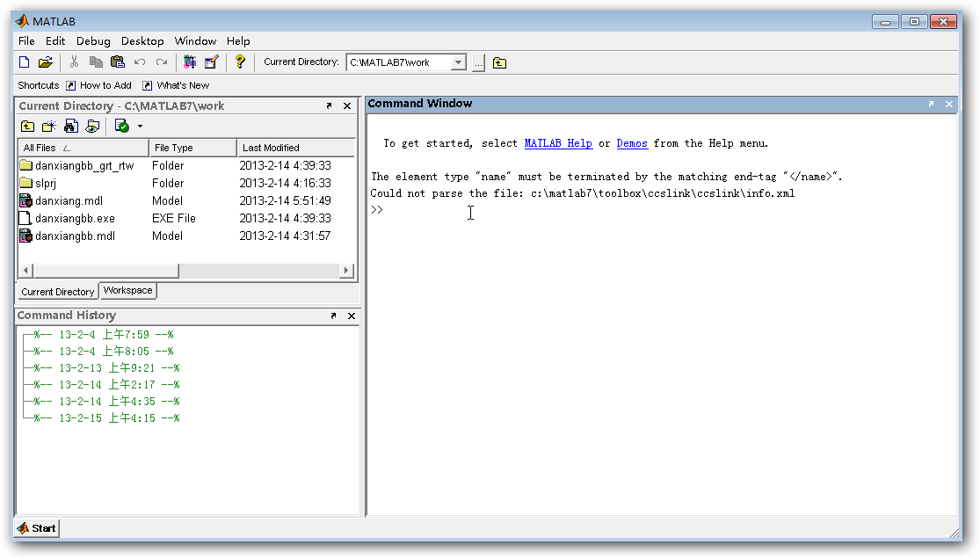The height and width of the screenshot is (559, 980).
Task: Click the file list horizontal scrollbar thumb
Action: [x=105, y=271]
